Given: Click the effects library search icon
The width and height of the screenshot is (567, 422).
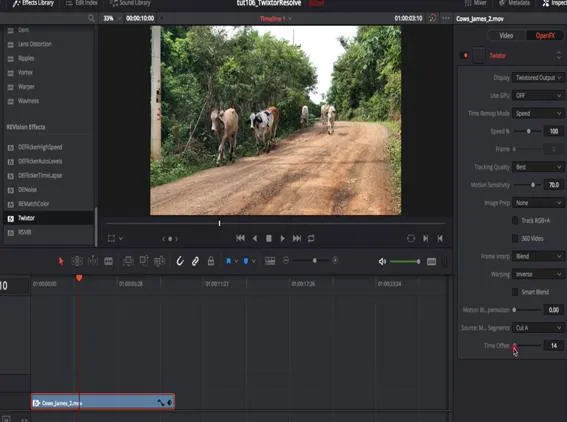Looking at the screenshot, I should point(91,18).
